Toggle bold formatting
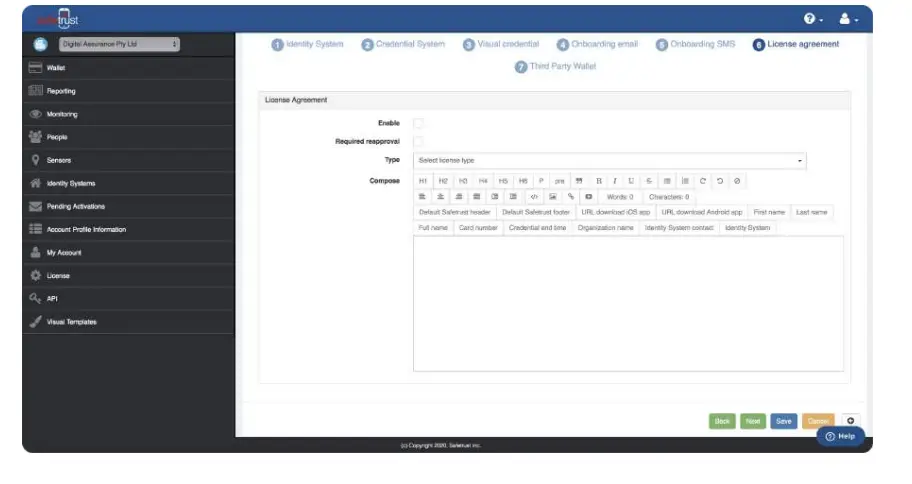This screenshot has width=912, height=484. pos(598,181)
